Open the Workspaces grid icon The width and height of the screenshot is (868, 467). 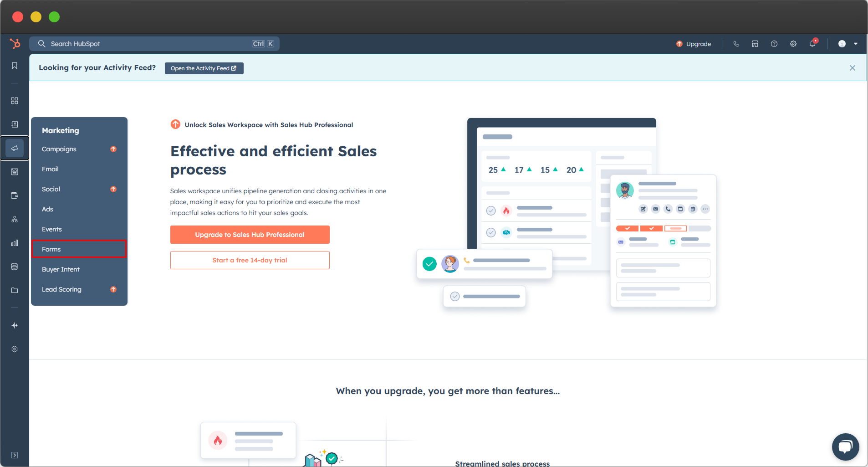point(15,101)
